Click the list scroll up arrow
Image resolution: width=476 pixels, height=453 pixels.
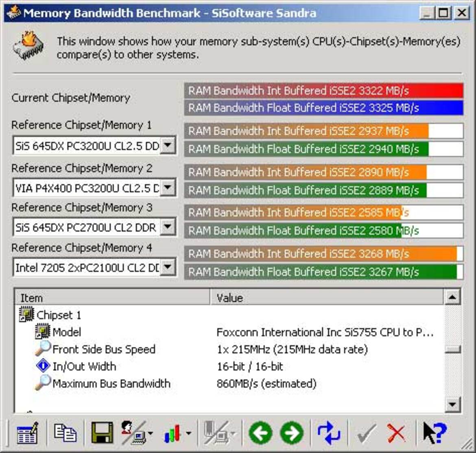(x=452, y=297)
